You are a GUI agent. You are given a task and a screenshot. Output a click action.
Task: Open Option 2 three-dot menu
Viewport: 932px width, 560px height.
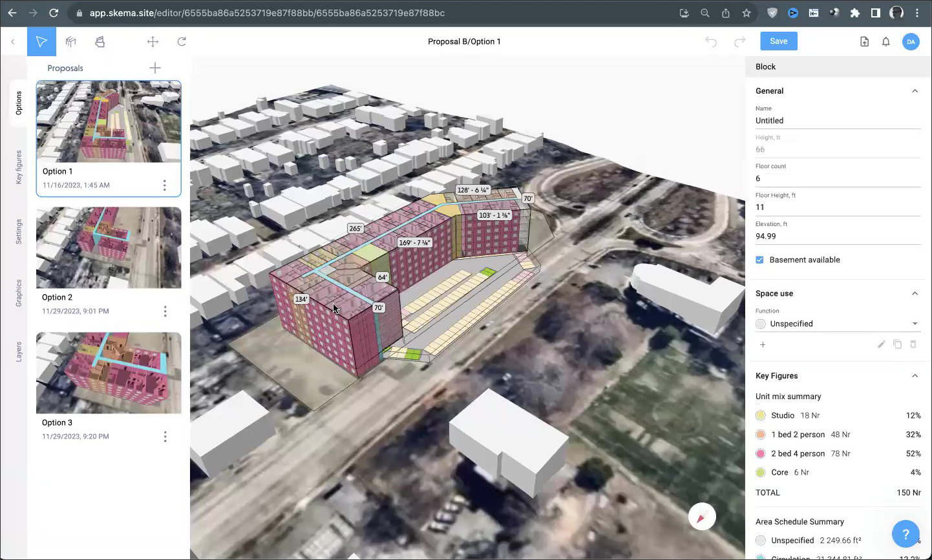165,311
